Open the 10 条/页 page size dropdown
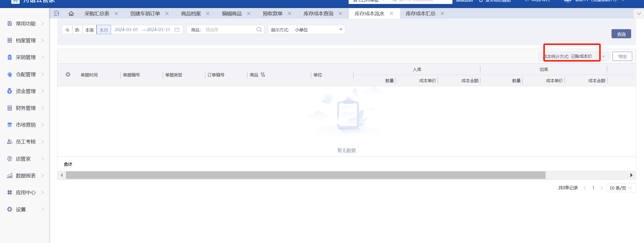 click(621, 188)
